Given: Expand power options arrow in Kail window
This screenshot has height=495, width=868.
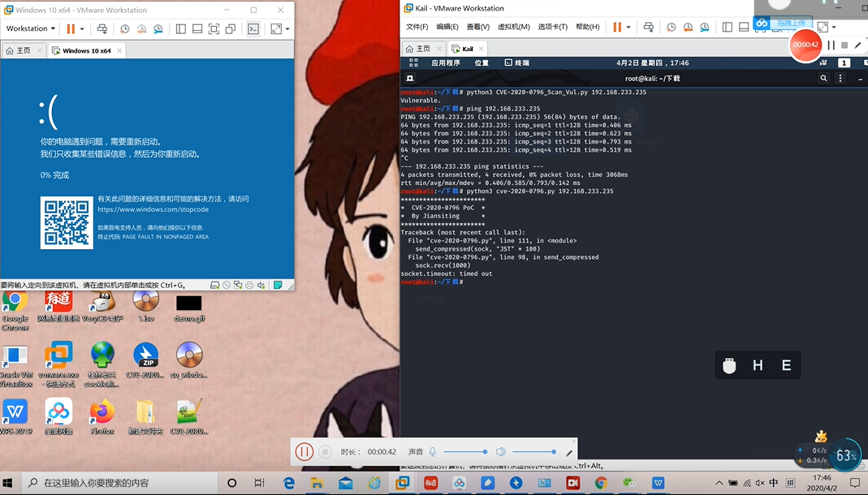Looking at the screenshot, I should (628, 27).
